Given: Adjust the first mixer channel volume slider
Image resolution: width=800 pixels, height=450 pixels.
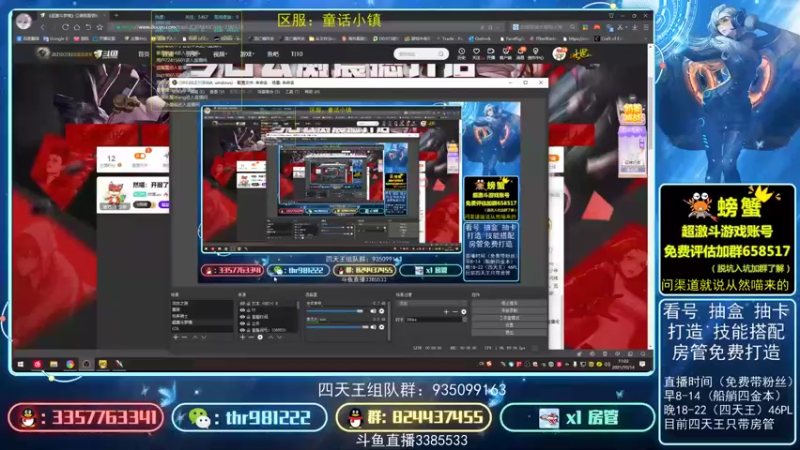Looking at the screenshot, I should point(336,311).
